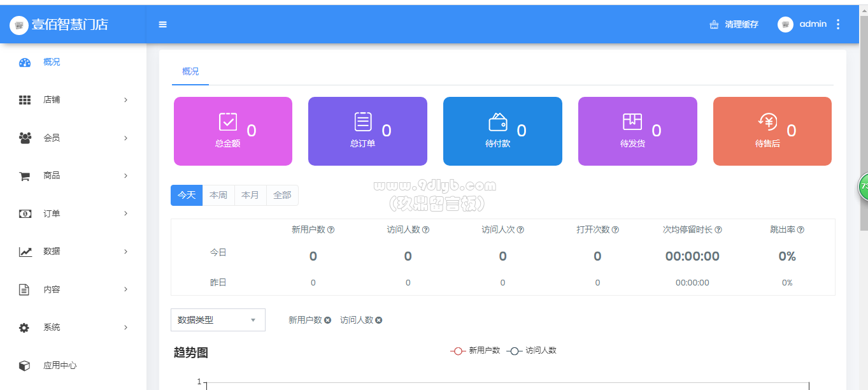Viewport: 868px width, 390px height.
Task: Open the 数据类型 dropdown
Action: click(x=218, y=320)
